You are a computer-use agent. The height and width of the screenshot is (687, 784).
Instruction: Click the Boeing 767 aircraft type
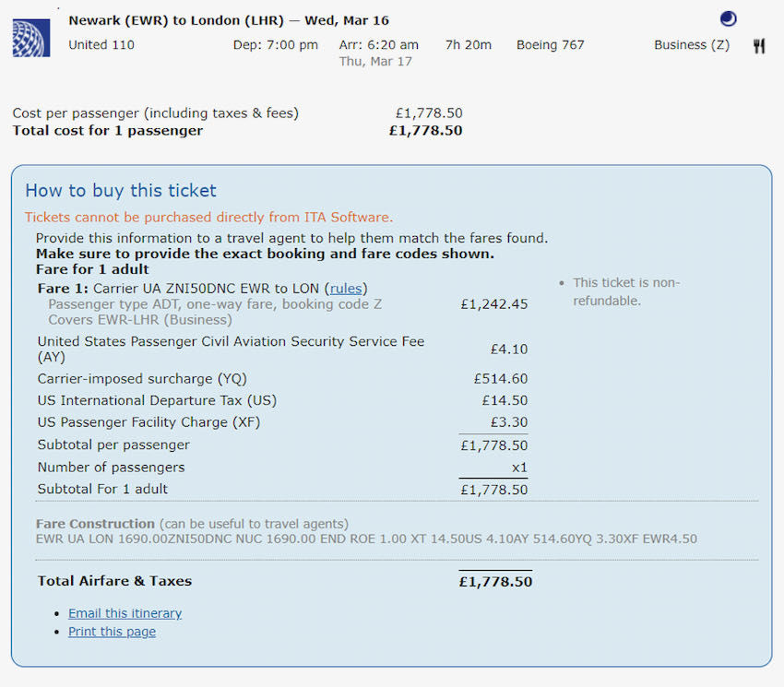(551, 45)
